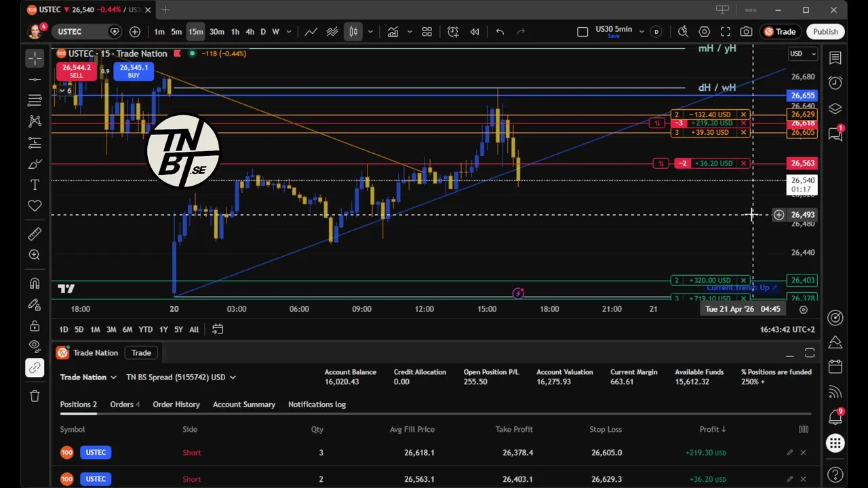Screen dimensions: 868x488
Task: Open the patterns drawing tool
Action: pos(35,121)
